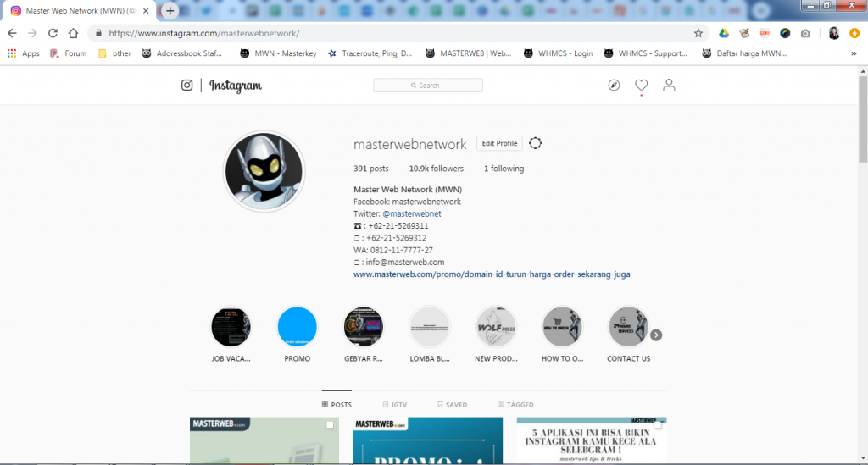Reload the page in Chrome
This screenshot has width=868, height=465.
[53, 33]
